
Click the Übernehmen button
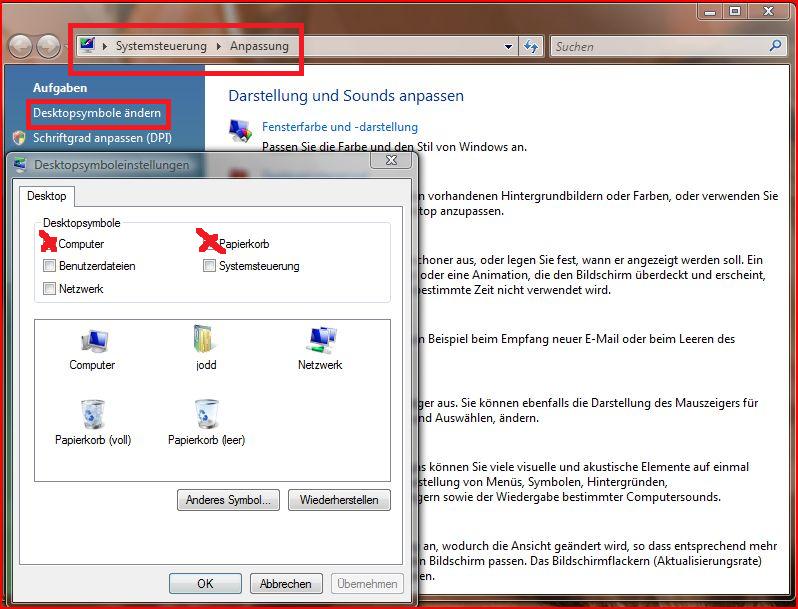pos(367,584)
